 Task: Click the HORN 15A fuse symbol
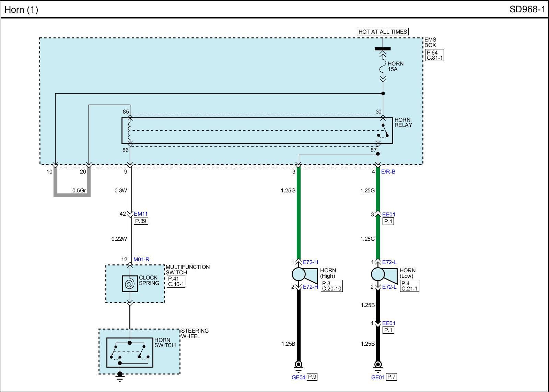point(383,67)
